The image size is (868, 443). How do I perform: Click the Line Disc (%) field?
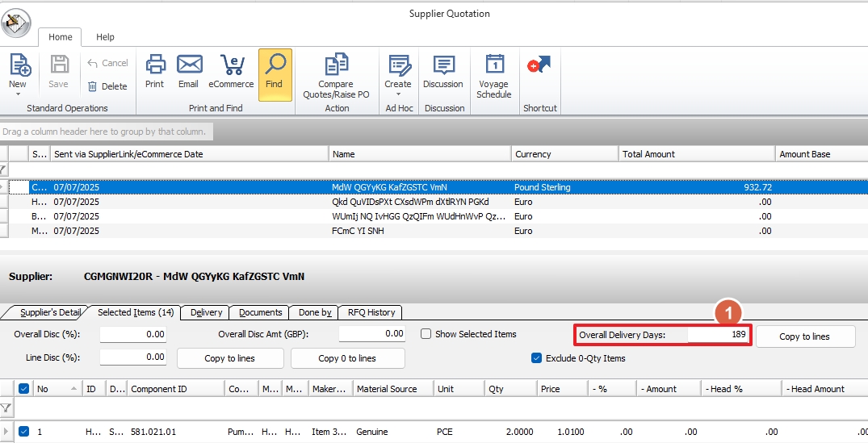coord(133,357)
